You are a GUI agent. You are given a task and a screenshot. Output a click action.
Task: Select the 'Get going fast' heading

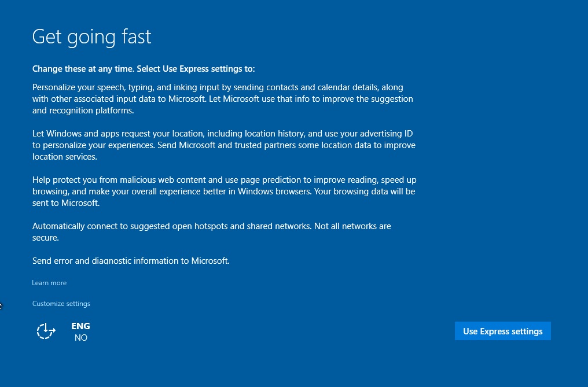coord(92,37)
